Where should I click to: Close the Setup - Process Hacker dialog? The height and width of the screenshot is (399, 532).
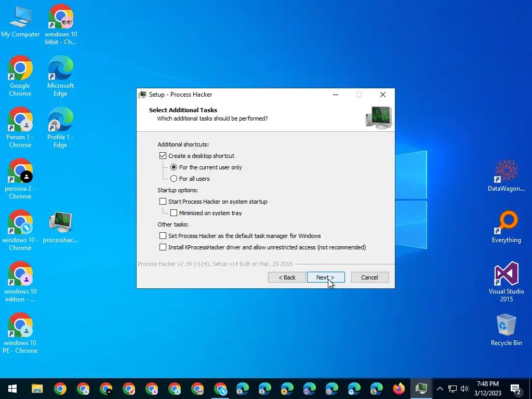click(x=383, y=95)
